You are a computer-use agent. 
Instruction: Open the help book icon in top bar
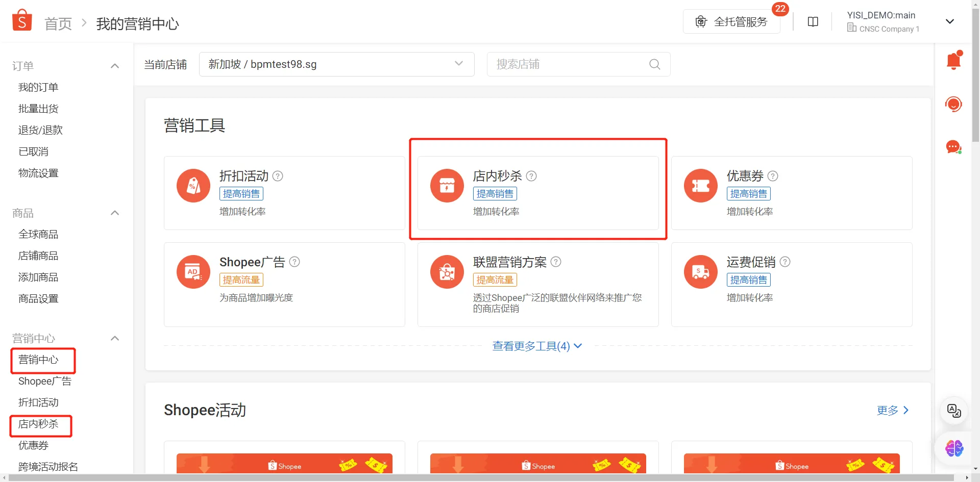point(813,21)
